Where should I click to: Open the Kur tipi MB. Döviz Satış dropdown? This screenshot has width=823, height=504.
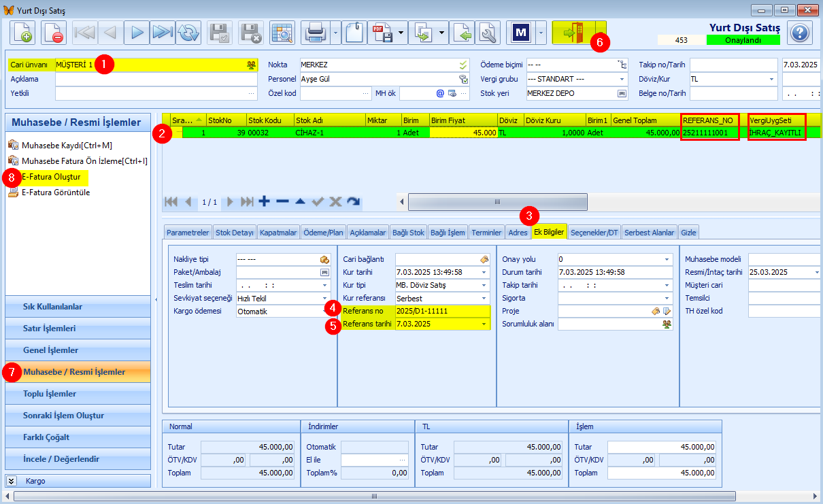[x=484, y=285]
